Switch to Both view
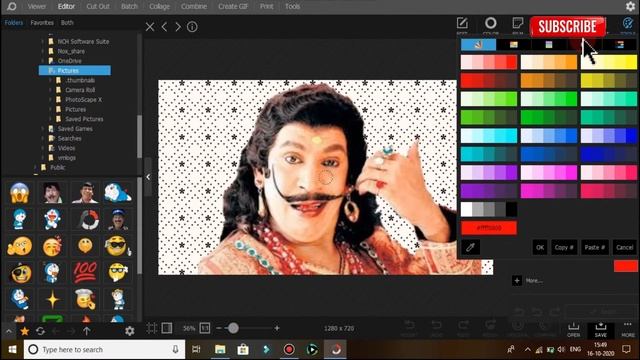This screenshot has height=360, width=640. coord(67,23)
